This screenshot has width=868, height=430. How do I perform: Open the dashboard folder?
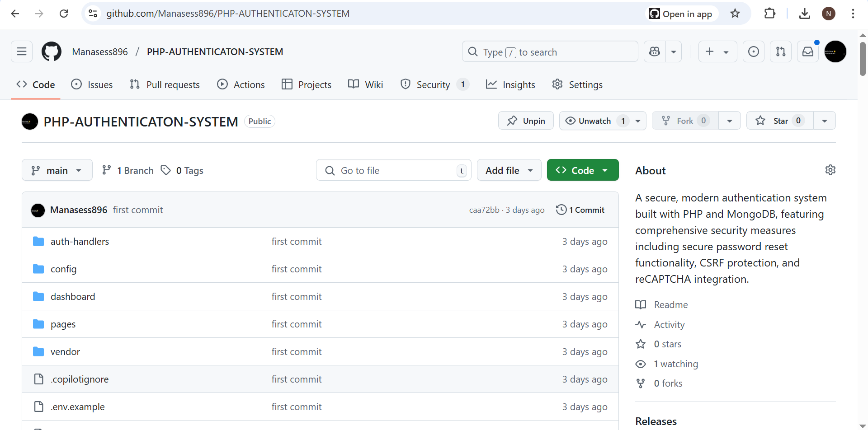click(x=73, y=297)
